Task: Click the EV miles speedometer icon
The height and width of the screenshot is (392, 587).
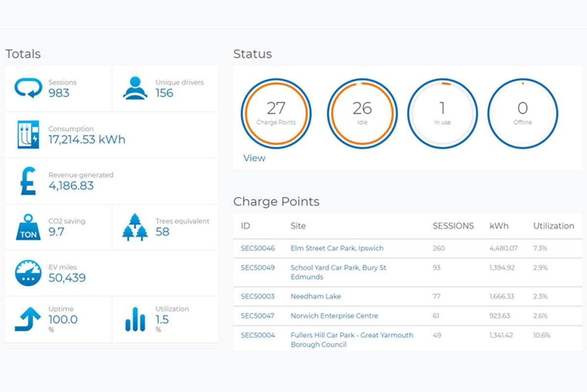Action: (x=28, y=273)
